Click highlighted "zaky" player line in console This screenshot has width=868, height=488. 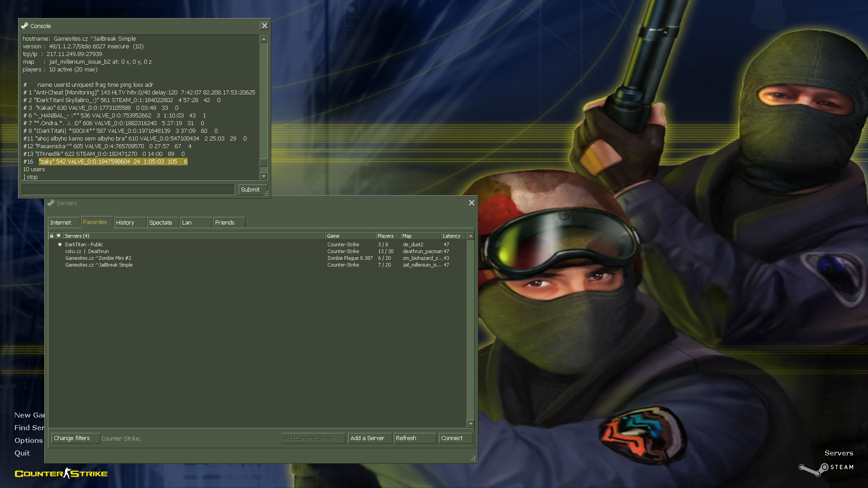(113, 162)
